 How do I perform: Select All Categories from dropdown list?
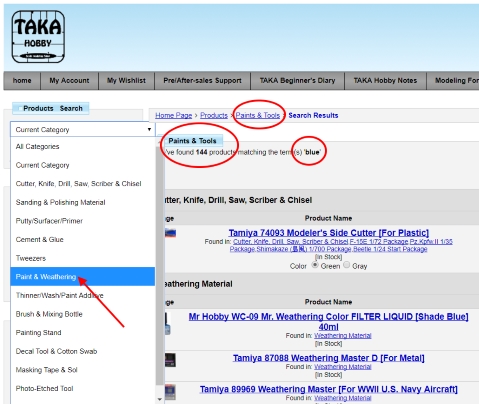83,147
